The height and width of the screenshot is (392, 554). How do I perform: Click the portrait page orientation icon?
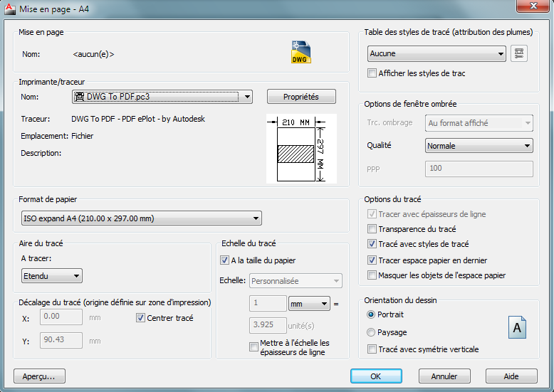coord(517,327)
